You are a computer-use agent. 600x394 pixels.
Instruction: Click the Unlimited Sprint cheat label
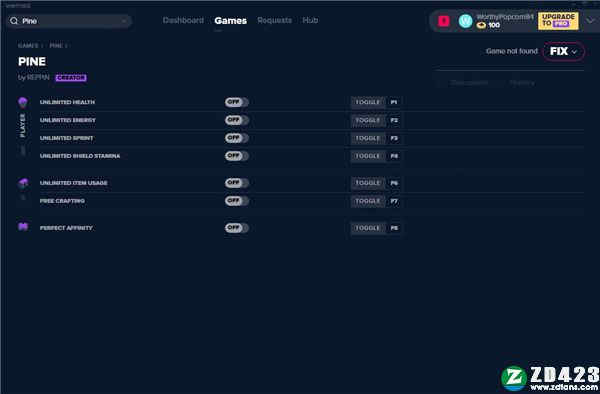point(67,138)
